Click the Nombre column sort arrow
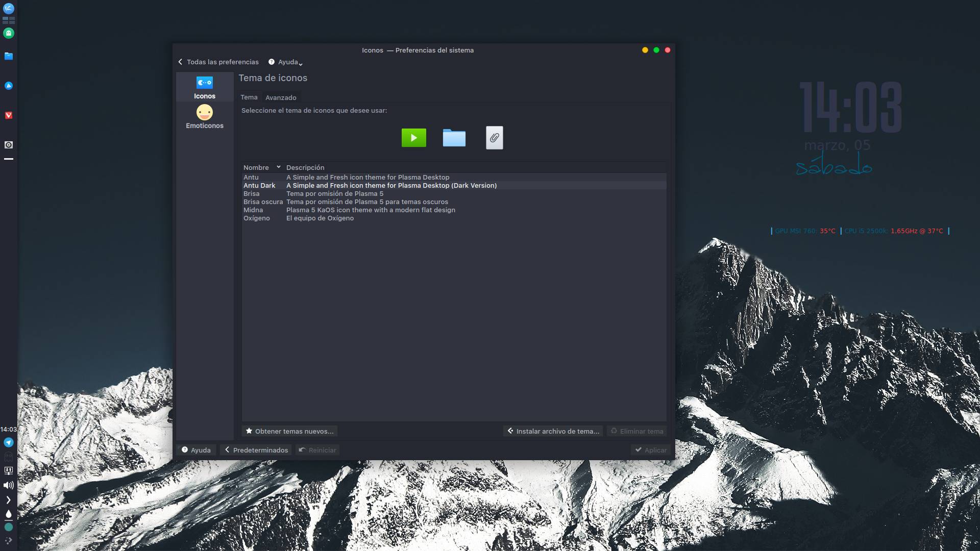This screenshot has width=980, height=551. [278, 167]
